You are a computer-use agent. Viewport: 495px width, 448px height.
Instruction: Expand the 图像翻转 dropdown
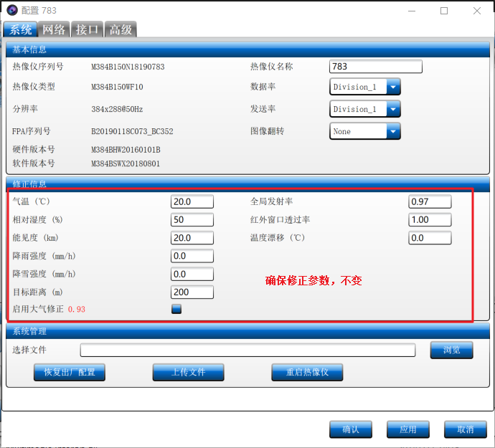[x=393, y=131]
